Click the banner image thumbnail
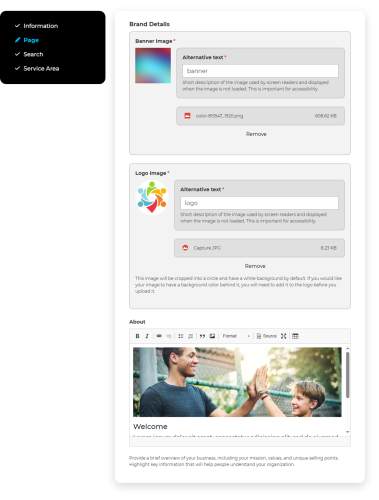Viewport: 379px width, 500px height. coord(153,66)
